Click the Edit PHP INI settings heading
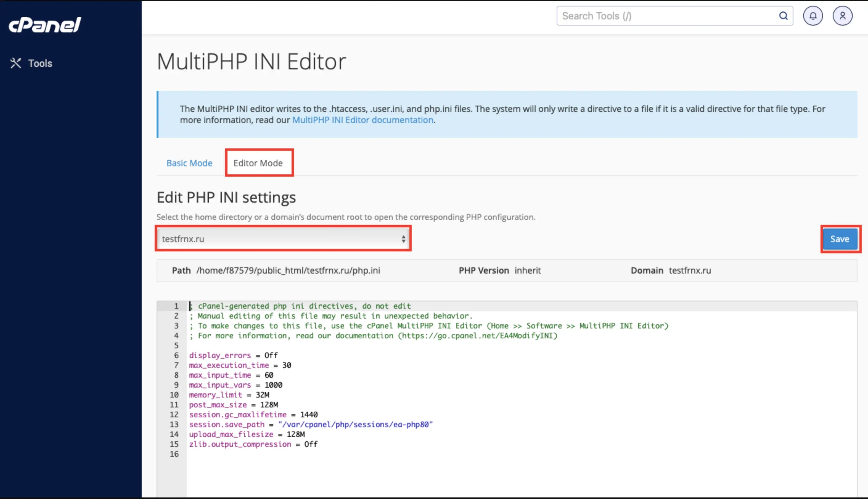 (x=227, y=197)
